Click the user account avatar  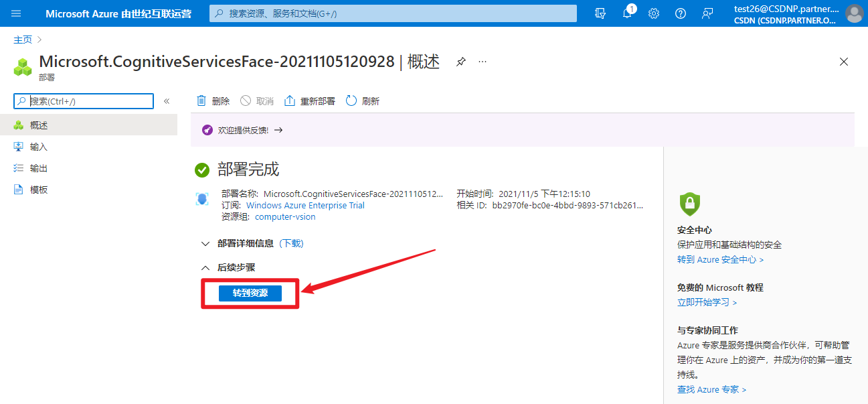(x=855, y=13)
